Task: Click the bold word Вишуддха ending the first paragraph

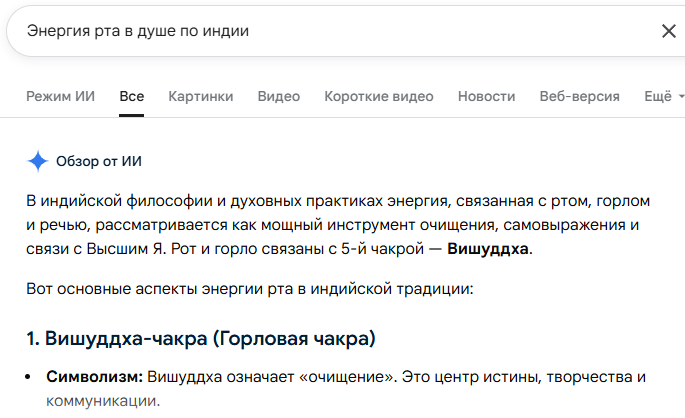Action: [488, 249]
